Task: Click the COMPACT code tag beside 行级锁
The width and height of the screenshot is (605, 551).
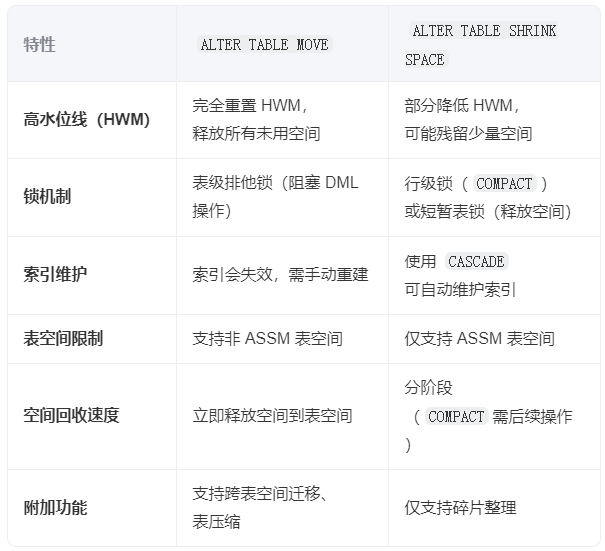Action: point(504,183)
